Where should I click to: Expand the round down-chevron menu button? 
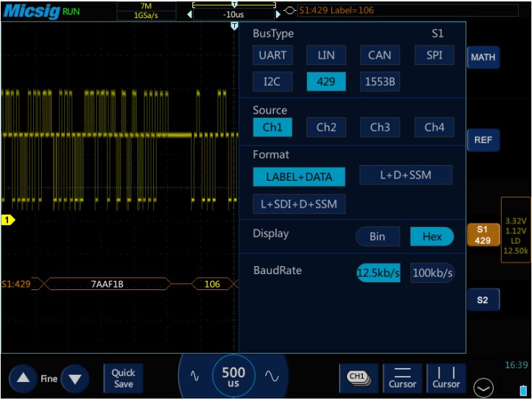[483, 388]
